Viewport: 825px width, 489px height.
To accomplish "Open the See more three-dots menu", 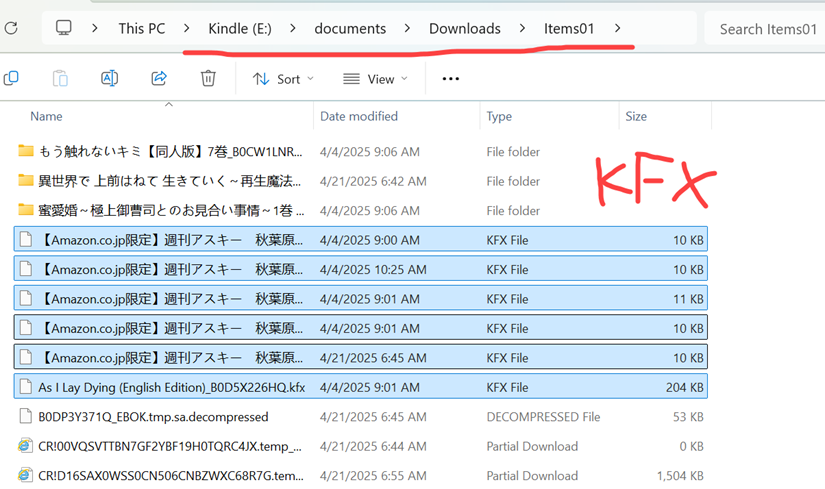I will click(450, 79).
